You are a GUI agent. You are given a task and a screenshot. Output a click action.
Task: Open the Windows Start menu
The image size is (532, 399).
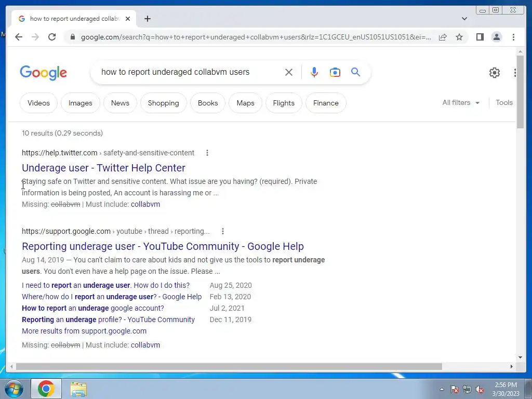[14, 389]
